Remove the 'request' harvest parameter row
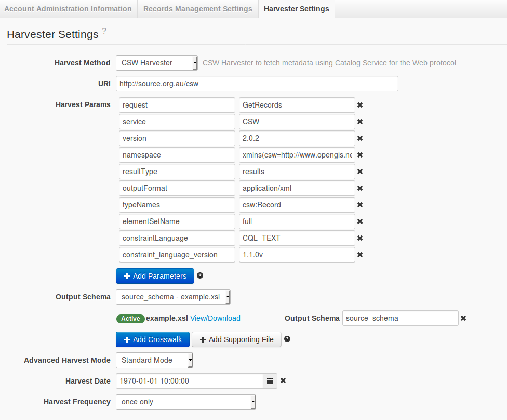This screenshot has height=420, width=507. coord(360,105)
